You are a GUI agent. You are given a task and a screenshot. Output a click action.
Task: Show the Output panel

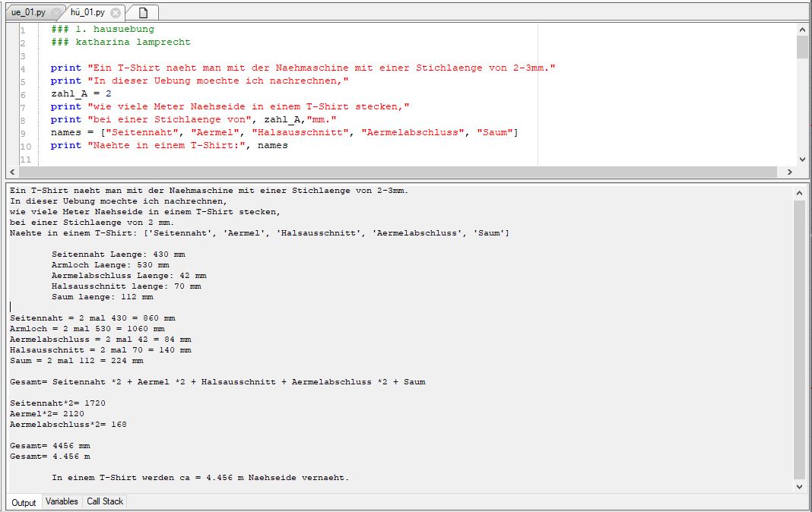[x=24, y=501]
